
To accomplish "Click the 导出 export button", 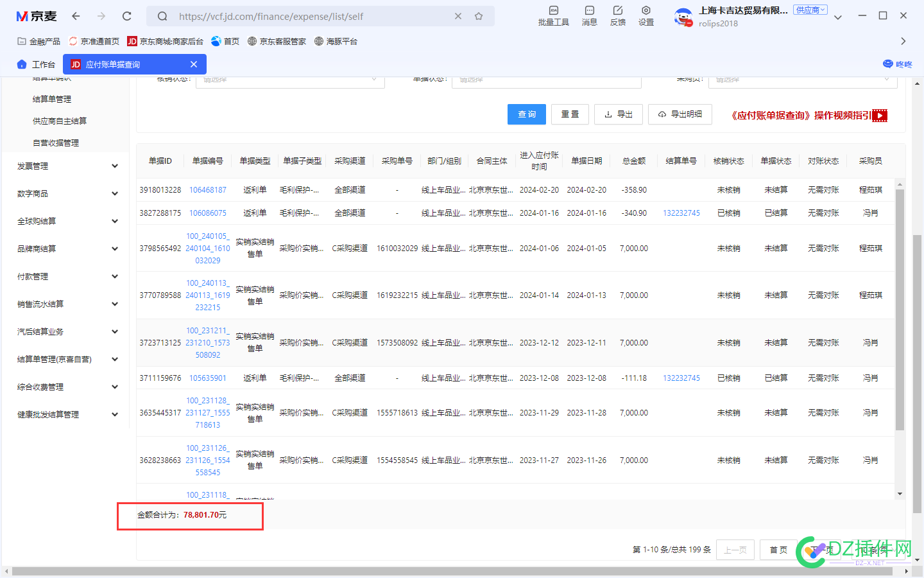I will coord(619,114).
